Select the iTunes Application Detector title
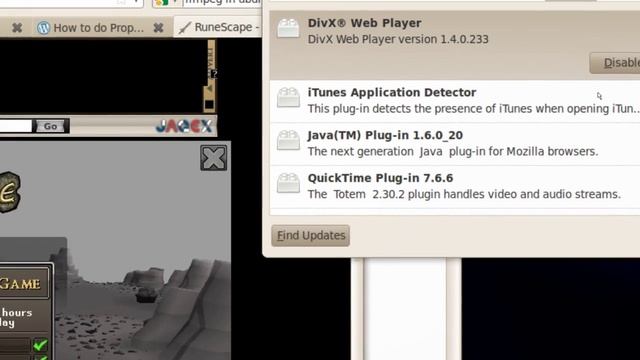Screen dimensions: 640x360 (x=392, y=93)
